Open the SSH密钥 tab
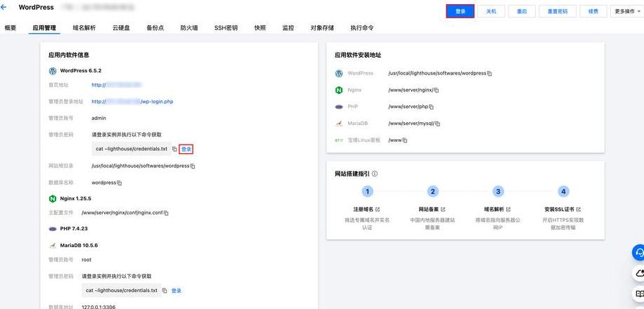644x309 pixels. tap(226, 28)
